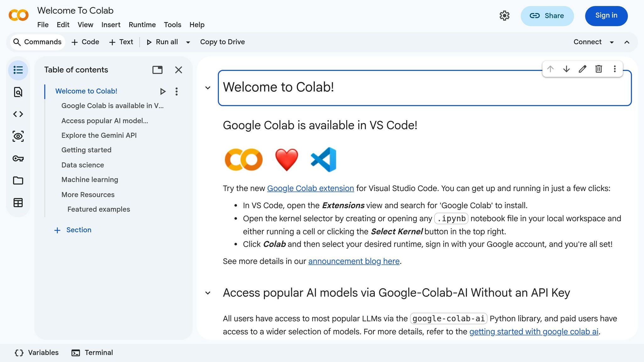Go to Access popular AI model... entry
This screenshot has width=644, height=362.
tap(105, 121)
